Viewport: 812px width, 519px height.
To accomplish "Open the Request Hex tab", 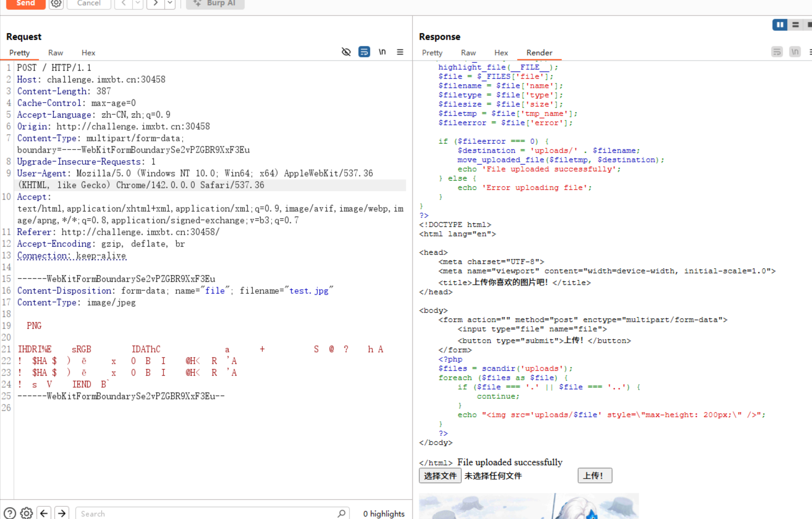I will pyautogui.click(x=88, y=53).
